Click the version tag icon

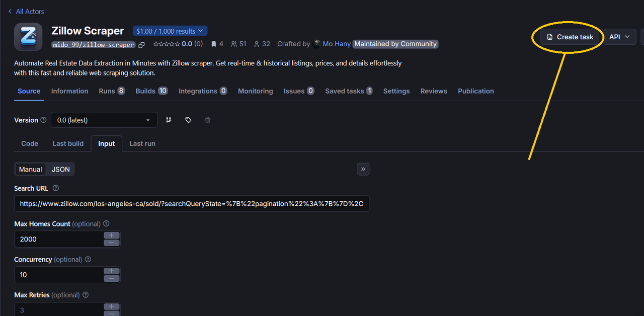188,120
